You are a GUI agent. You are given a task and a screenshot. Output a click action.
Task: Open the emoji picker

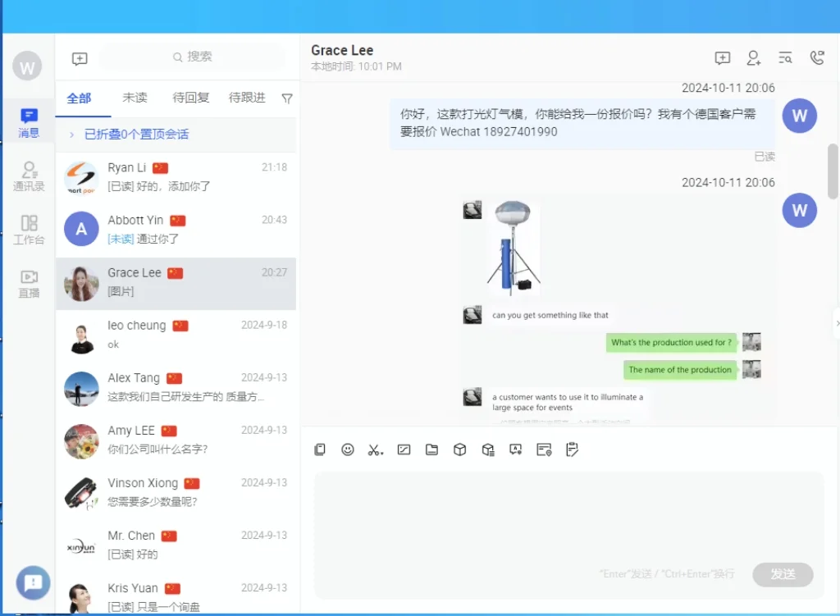click(348, 449)
